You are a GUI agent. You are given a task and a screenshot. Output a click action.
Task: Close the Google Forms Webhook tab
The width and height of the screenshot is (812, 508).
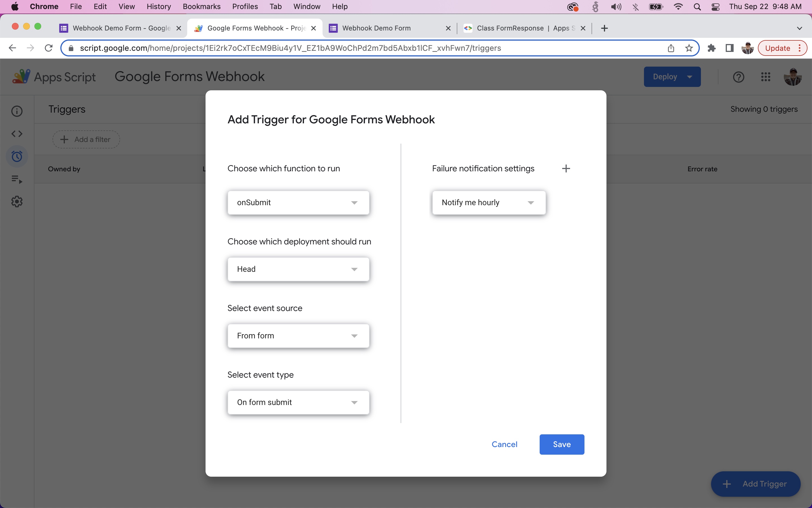[x=314, y=28]
